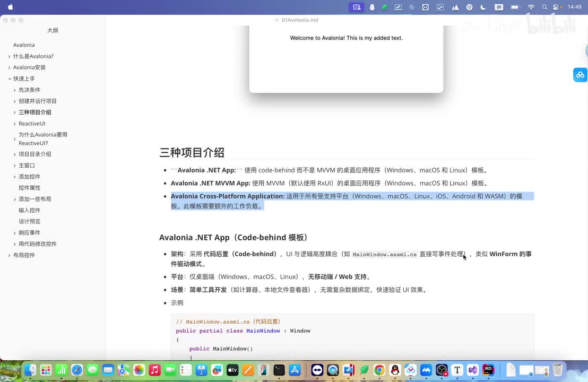Go to 响应事件 in the outline

(30, 232)
